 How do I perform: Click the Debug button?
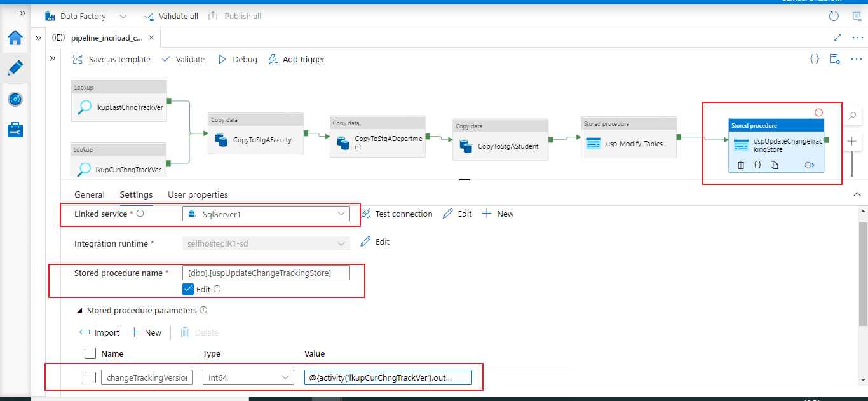(238, 59)
